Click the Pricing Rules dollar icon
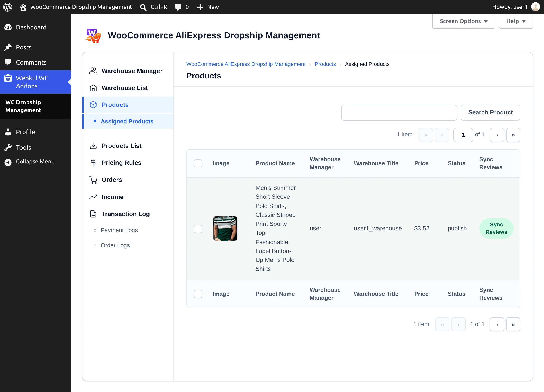 (93, 163)
